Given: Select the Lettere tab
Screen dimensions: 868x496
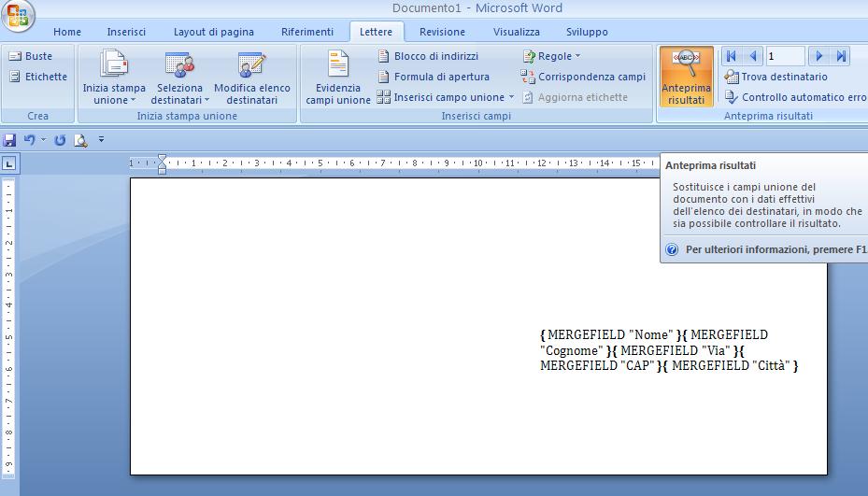Looking at the screenshot, I should tap(377, 32).
